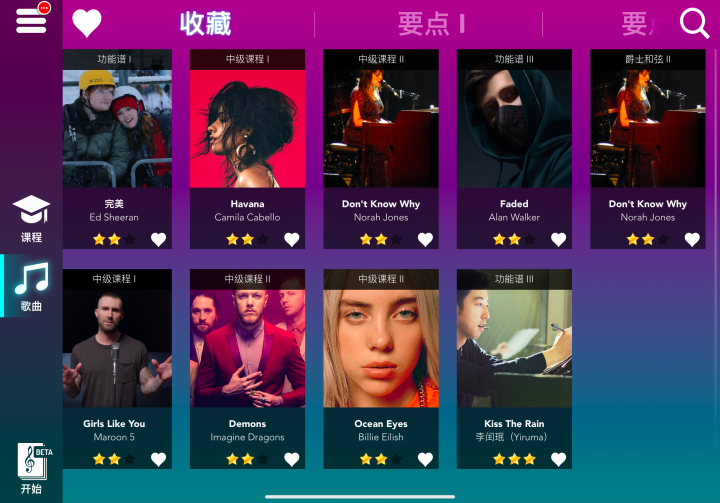The height and width of the screenshot is (503, 720).
Task: Open the partially visible 要点 tab at right
Action: click(x=641, y=24)
